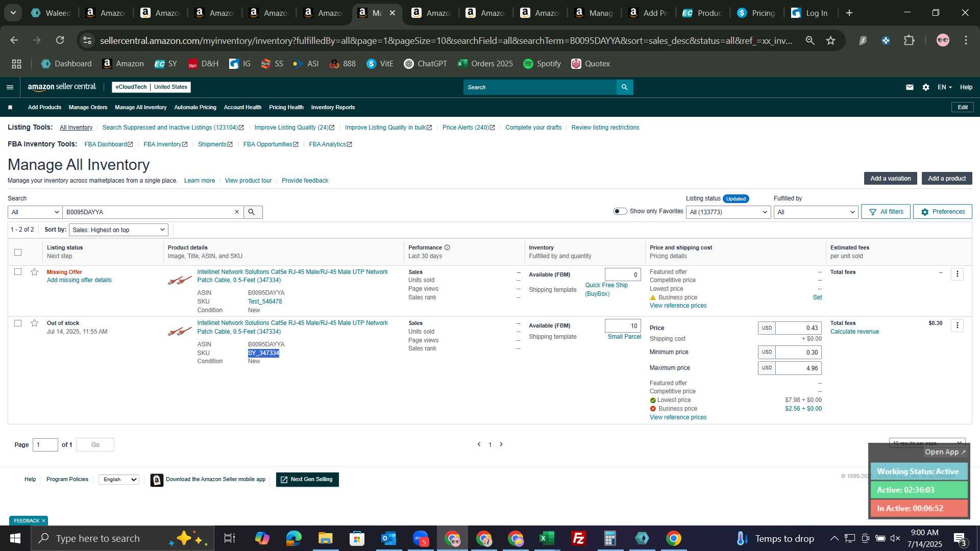Open the browser tab search dropdown

(13, 13)
